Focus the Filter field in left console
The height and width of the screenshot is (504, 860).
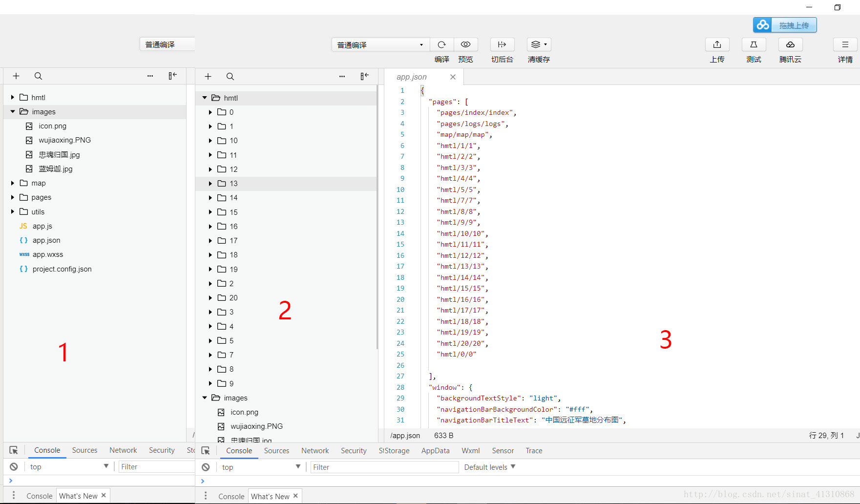[x=156, y=467]
